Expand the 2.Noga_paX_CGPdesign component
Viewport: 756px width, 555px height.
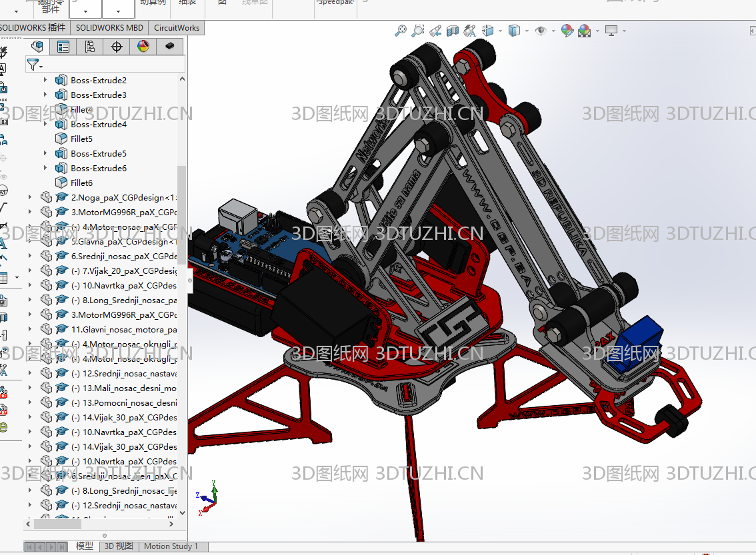(29, 197)
